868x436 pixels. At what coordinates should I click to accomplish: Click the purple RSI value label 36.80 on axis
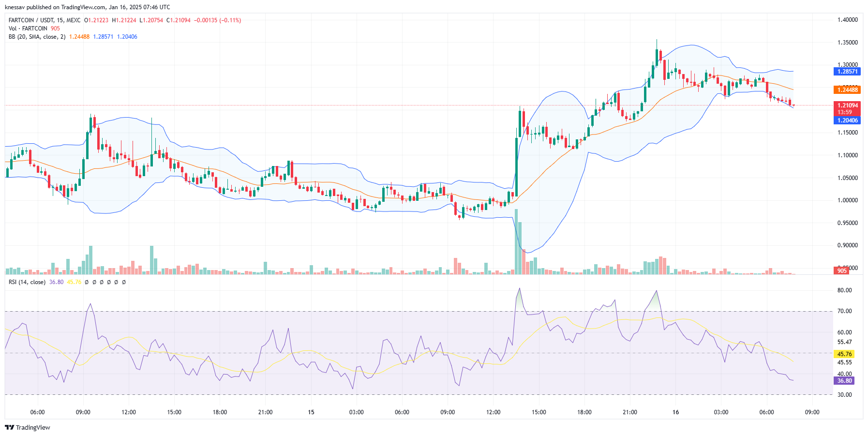click(x=844, y=381)
